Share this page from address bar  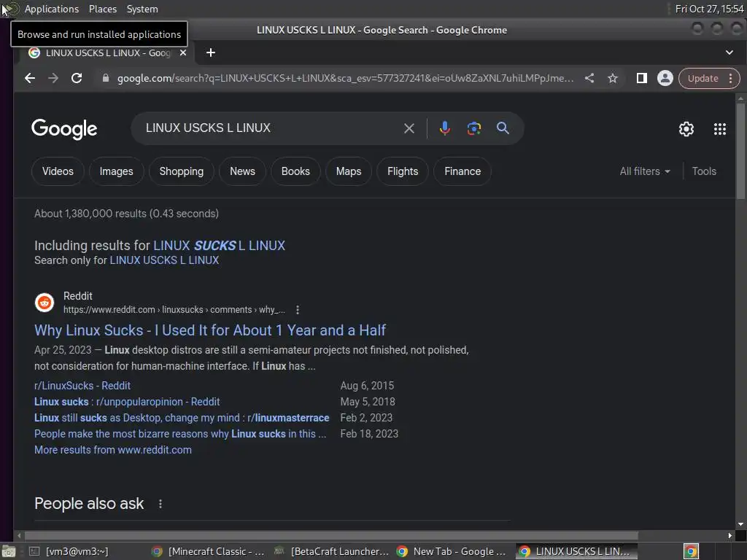[589, 78]
